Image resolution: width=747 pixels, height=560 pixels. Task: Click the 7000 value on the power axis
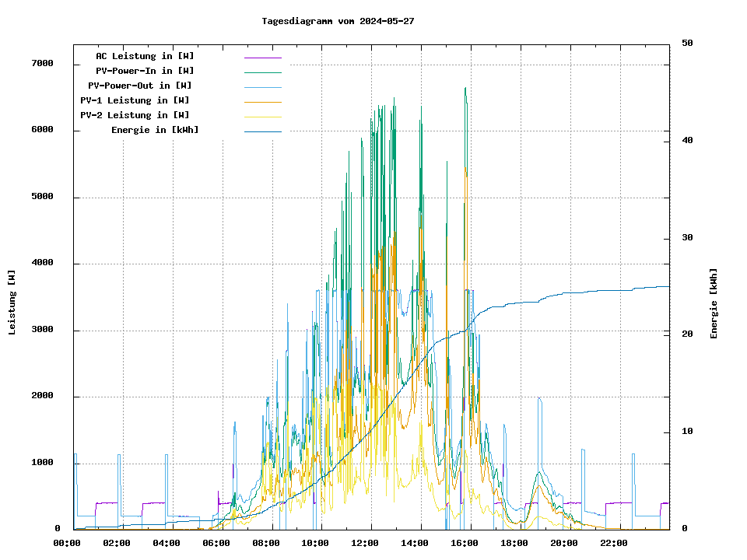pos(42,64)
